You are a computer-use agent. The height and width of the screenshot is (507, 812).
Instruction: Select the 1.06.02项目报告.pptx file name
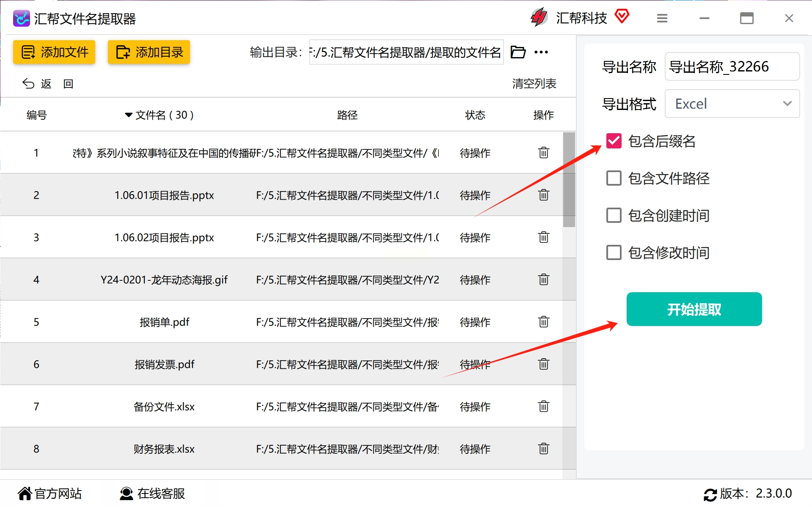164,237
